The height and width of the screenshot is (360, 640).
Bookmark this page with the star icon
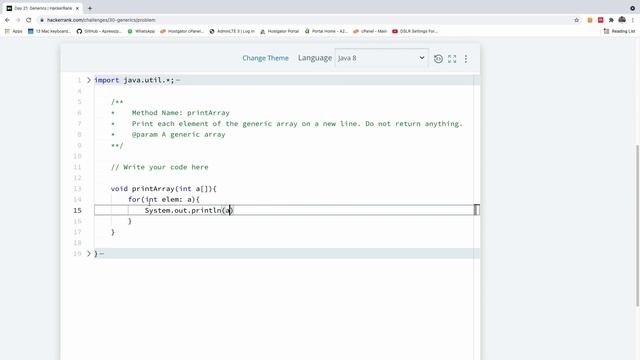pos(576,20)
